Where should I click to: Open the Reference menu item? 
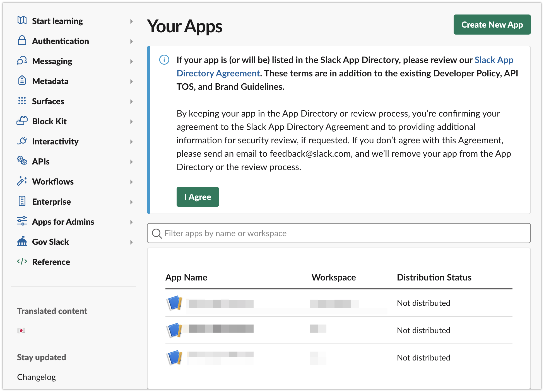(51, 262)
